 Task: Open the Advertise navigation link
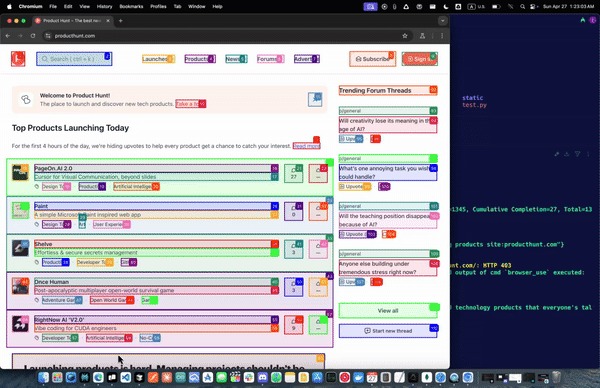click(x=307, y=59)
